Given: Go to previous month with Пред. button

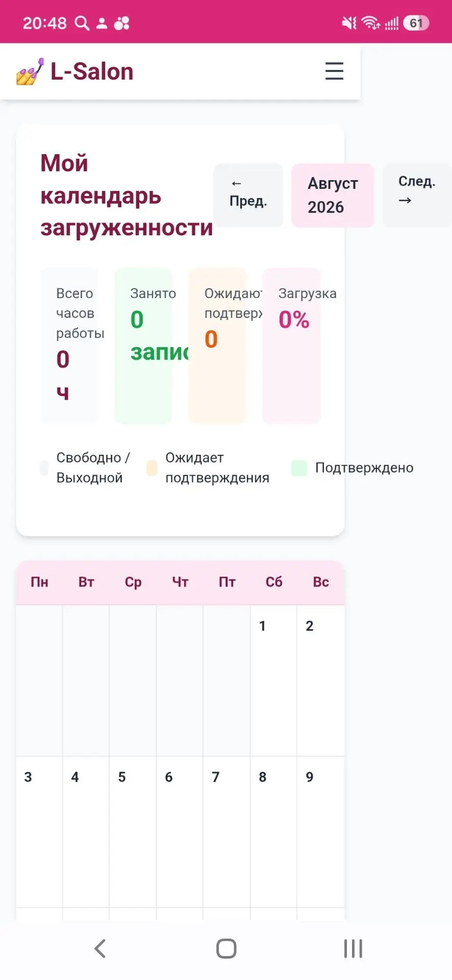Looking at the screenshot, I should click(248, 195).
